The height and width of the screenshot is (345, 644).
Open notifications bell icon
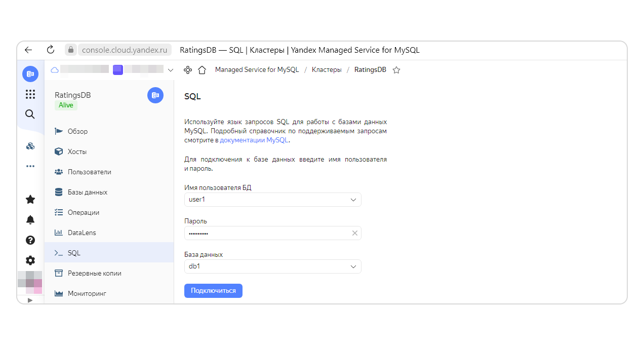coord(30,220)
